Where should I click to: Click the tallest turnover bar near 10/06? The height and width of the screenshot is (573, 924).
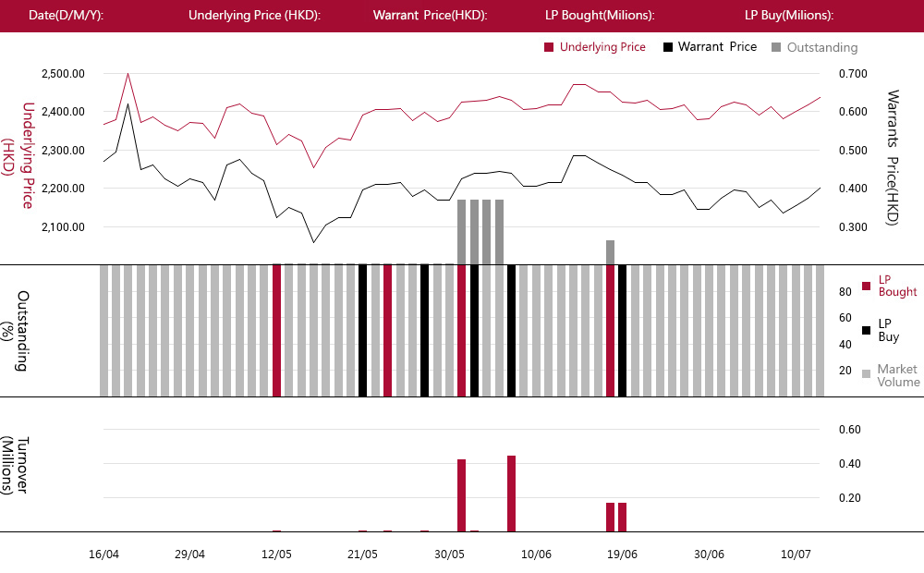pos(512,494)
